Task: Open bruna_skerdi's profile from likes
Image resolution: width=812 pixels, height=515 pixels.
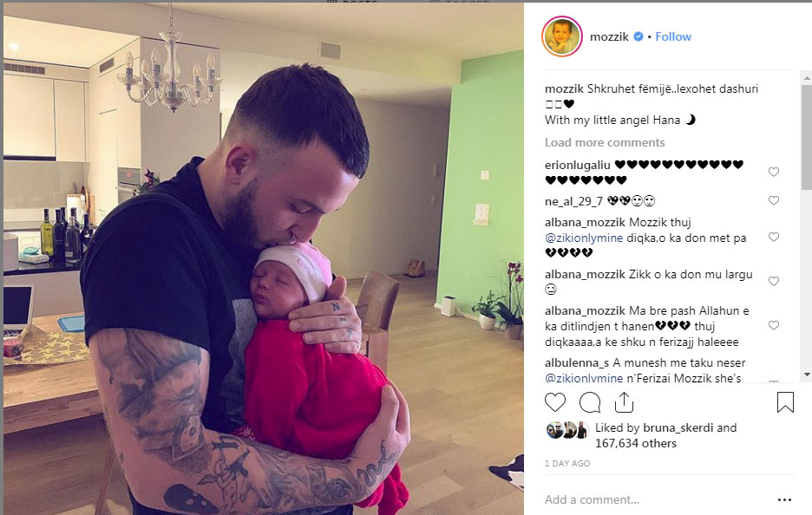Action: (x=678, y=428)
